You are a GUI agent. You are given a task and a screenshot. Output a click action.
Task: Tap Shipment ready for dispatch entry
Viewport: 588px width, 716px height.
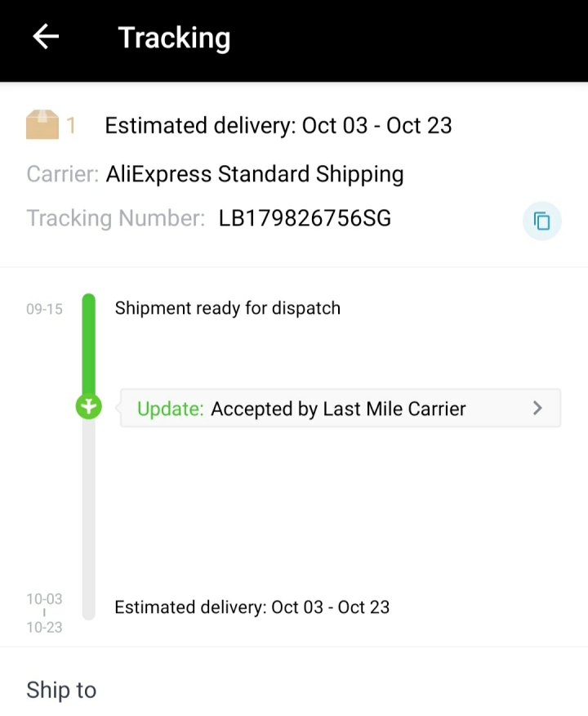pyautogui.click(x=228, y=308)
